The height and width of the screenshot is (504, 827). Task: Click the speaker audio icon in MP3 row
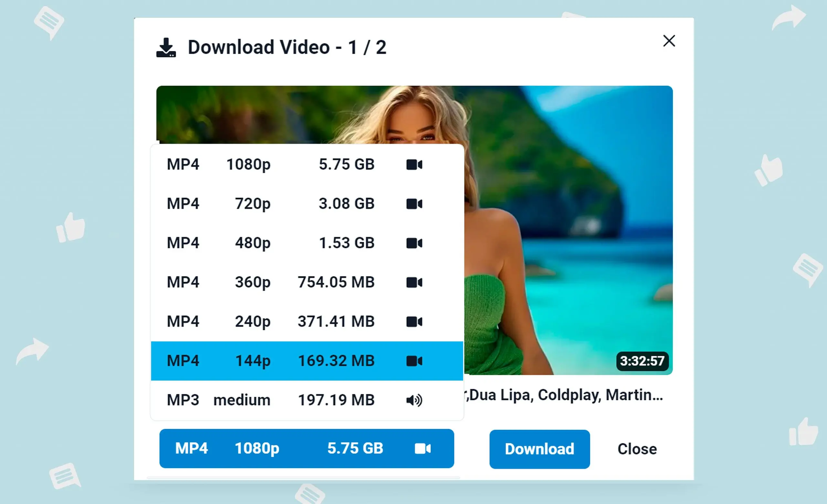tap(414, 400)
